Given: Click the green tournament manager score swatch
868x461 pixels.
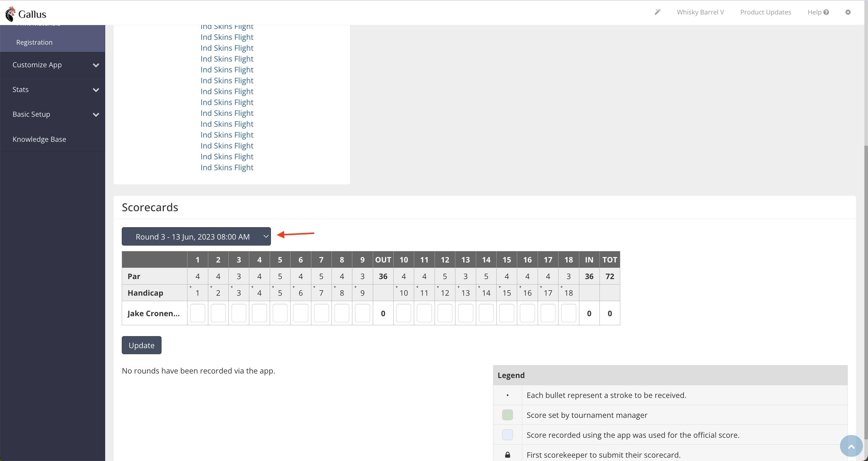Looking at the screenshot, I should coord(508,415).
